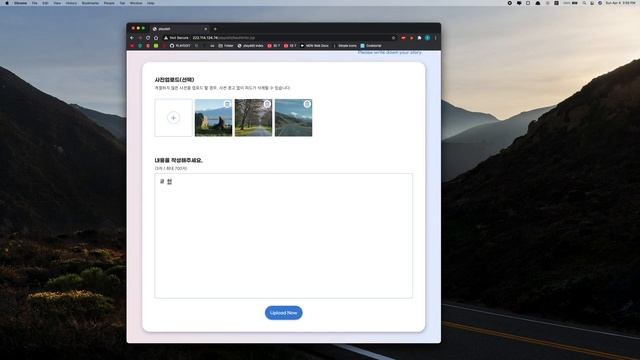Click the address bar URL
The height and width of the screenshot is (360, 640).
tap(224, 38)
